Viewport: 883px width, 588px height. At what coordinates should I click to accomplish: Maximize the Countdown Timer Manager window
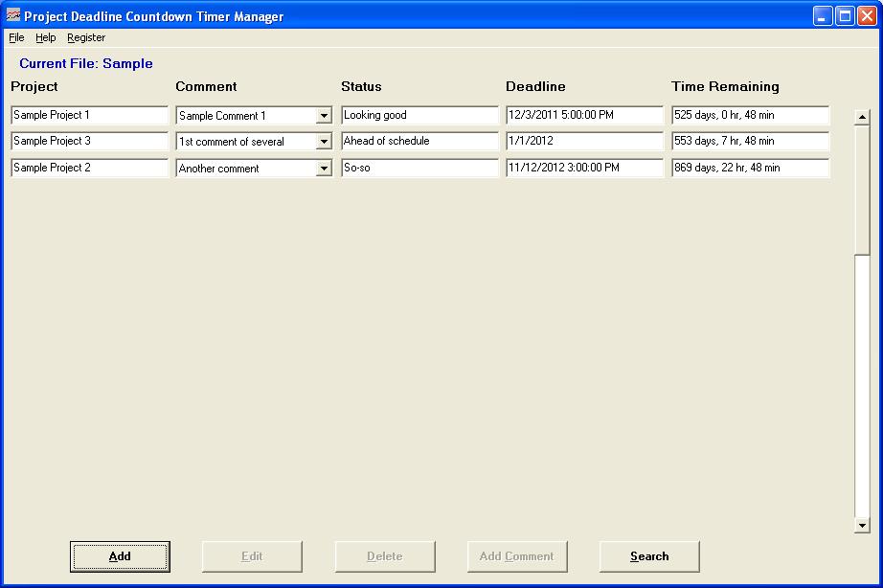[845, 15]
